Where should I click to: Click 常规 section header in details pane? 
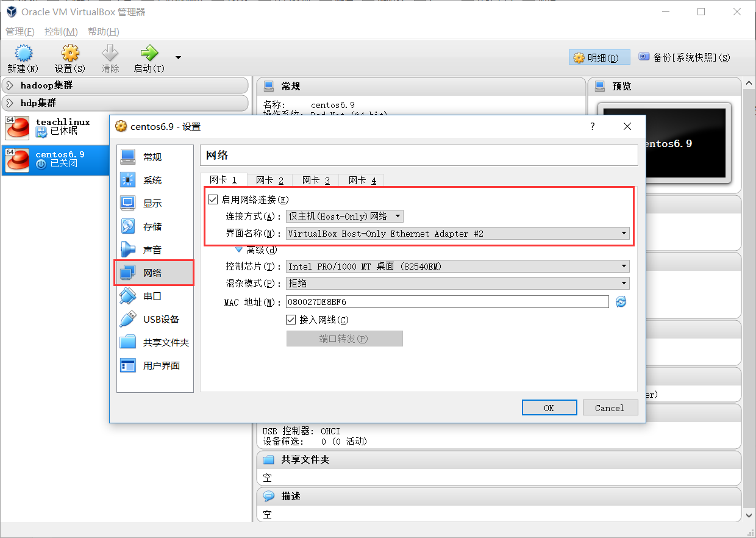tap(420, 86)
